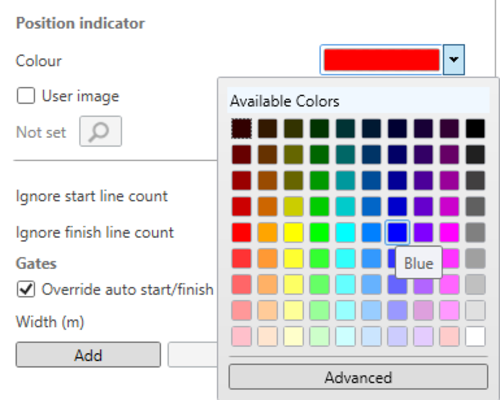Select the dotted-outlined darkest maroon swatch

pyautogui.click(x=241, y=128)
